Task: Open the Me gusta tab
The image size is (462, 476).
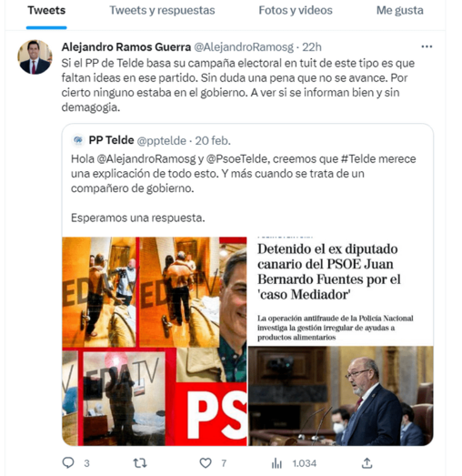Action: (400, 10)
